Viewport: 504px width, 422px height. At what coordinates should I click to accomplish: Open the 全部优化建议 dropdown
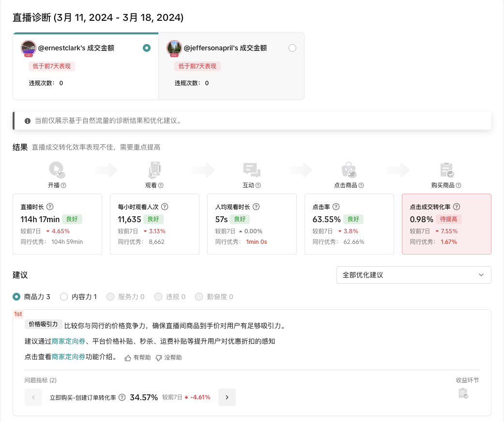(x=413, y=275)
